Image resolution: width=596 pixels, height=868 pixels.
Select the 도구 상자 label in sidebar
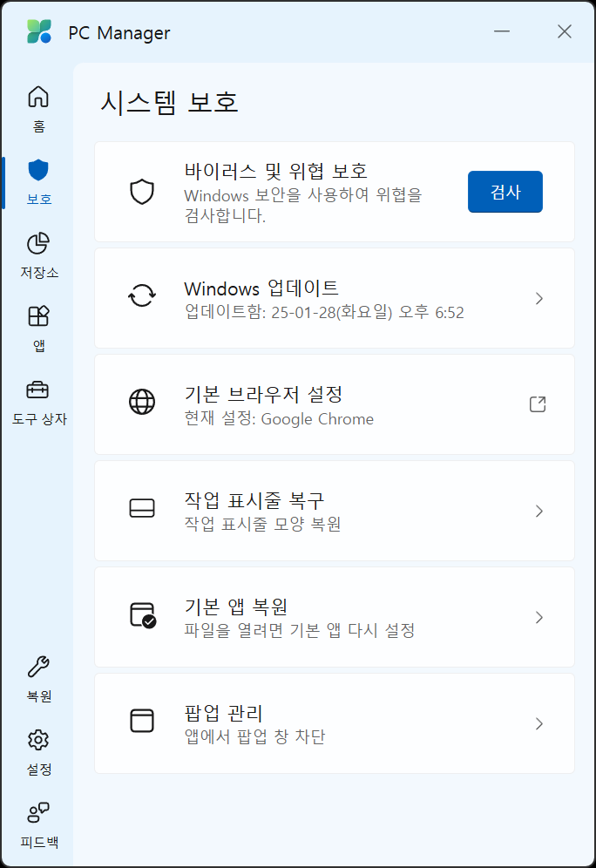(39, 419)
